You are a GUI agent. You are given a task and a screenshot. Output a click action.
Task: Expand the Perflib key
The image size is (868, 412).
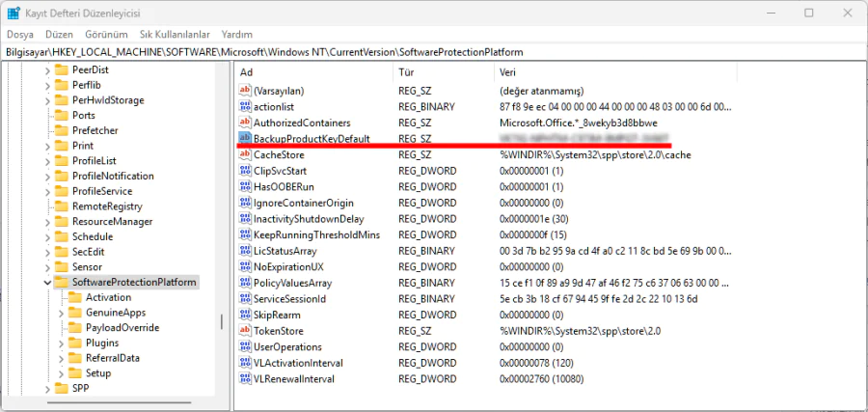point(47,85)
